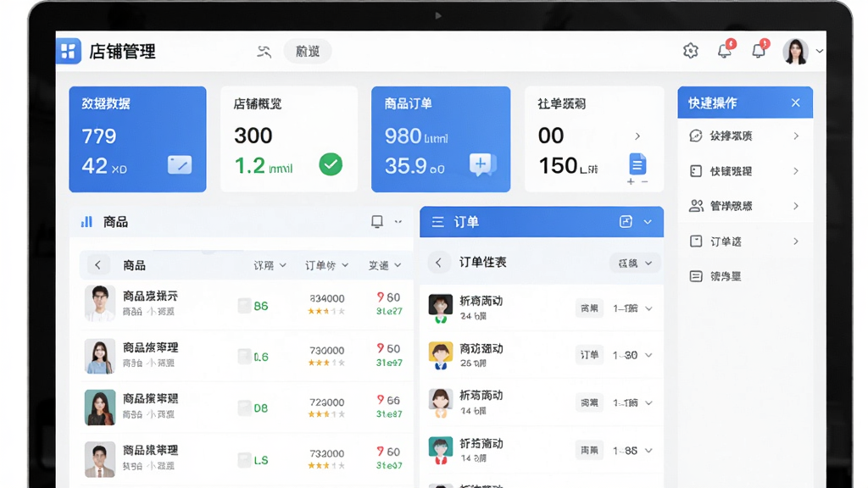Open second quick action item in 快捷操作
This screenshot has height=488, width=868.
[744, 171]
